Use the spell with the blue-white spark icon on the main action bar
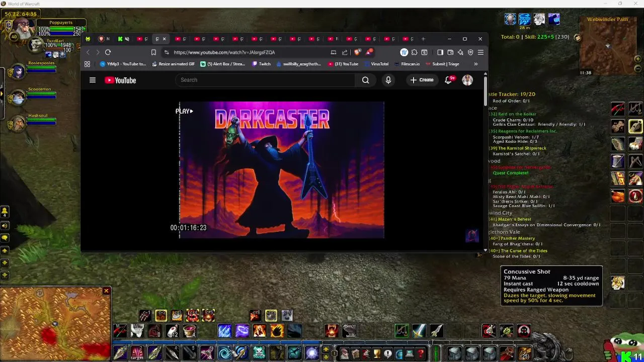 pos(311,353)
